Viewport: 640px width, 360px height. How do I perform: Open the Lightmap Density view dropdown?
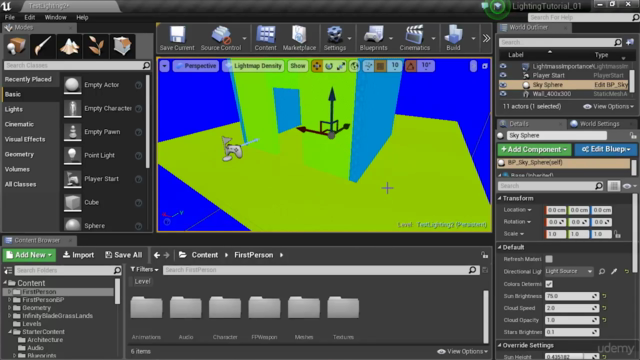click(x=253, y=66)
